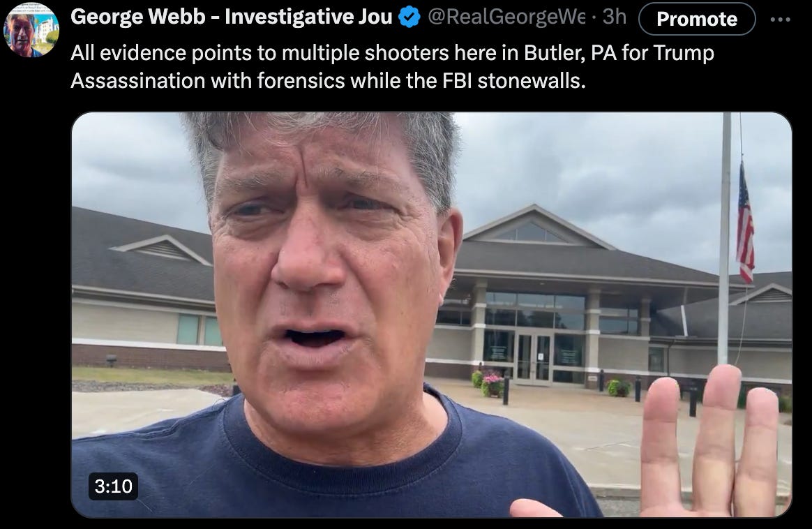Open George Webb's profile avatar

click(31, 30)
